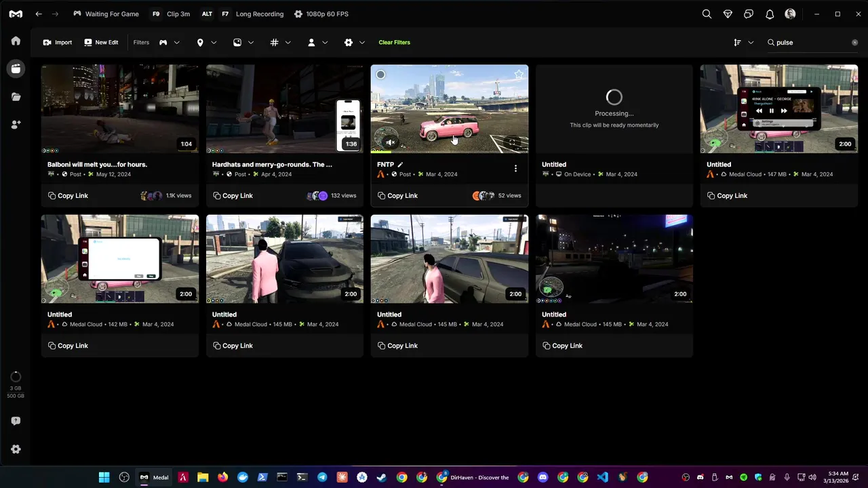Screen dimensions: 868x488
Task: Import a clip via Import button
Action: [x=58, y=42]
